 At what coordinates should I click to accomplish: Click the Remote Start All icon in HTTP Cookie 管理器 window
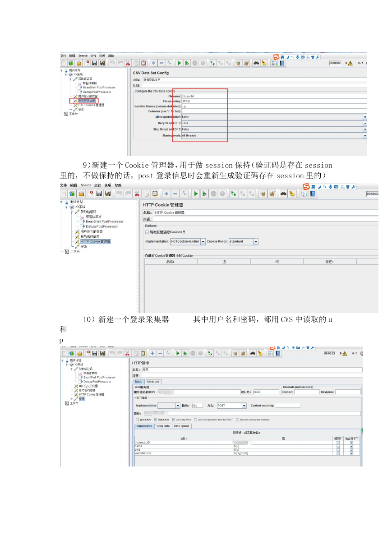pyautogui.click(x=234, y=194)
